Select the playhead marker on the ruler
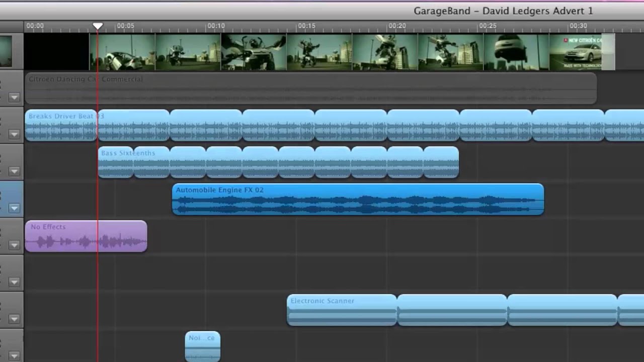Screen dimensions: 644x362 pyautogui.click(x=98, y=26)
